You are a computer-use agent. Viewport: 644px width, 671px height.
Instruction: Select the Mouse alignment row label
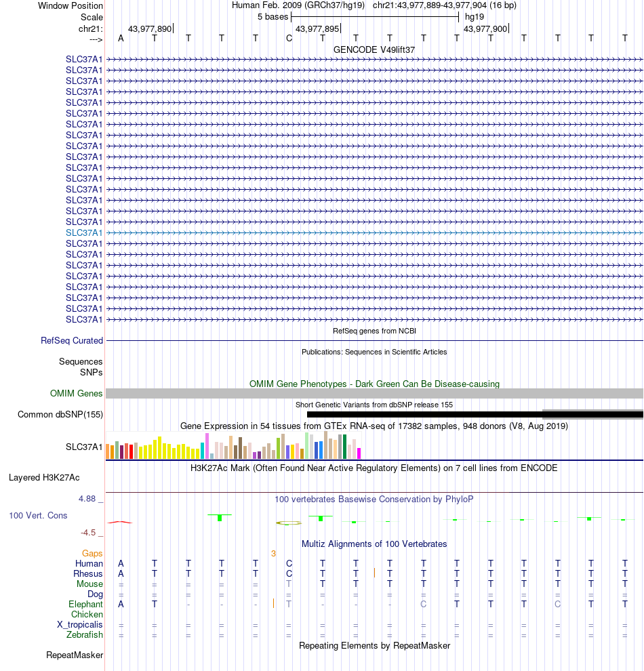pos(89,584)
